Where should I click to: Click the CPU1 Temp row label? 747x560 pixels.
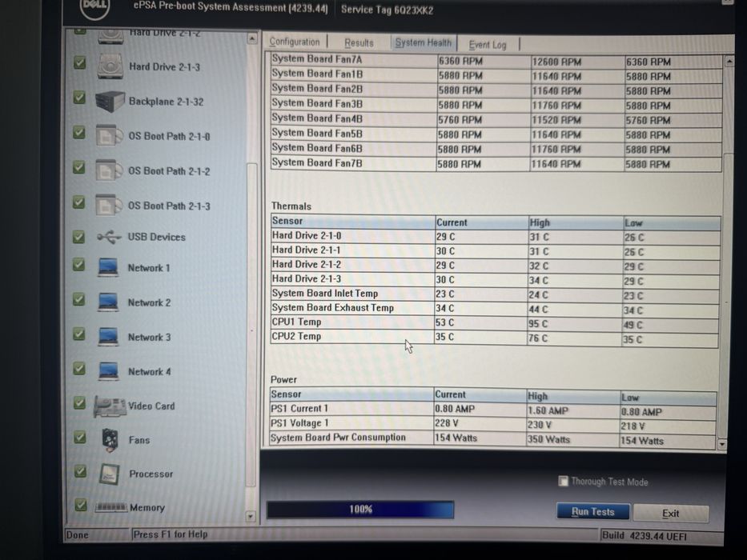(x=296, y=322)
